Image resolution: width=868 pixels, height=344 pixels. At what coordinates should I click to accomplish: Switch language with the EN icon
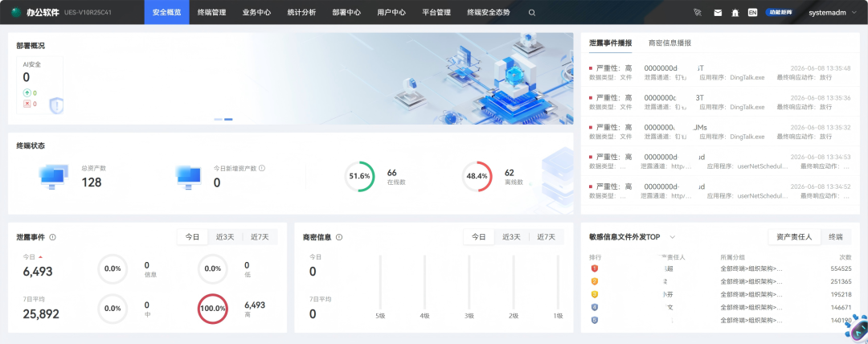752,12
